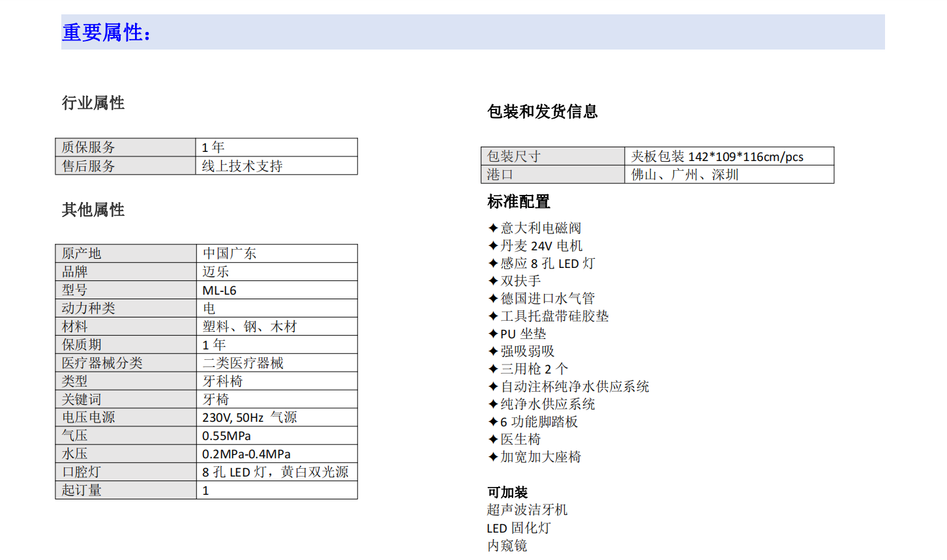
Task: Click the 可加装 heading
Action: [x=507, y=492]
